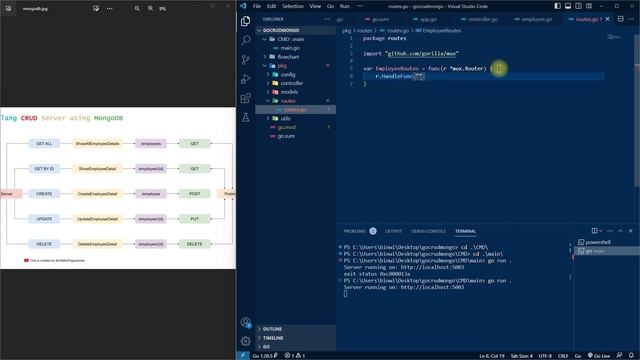Open hidden menu items ellipsis in menu bar

point(360,6)
